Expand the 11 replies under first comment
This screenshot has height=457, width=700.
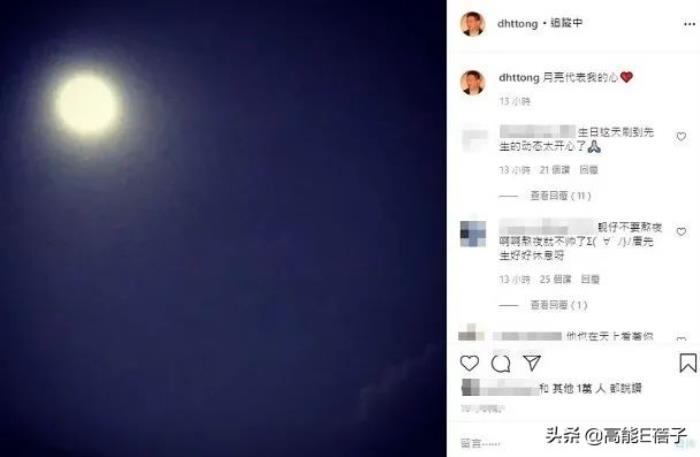(561, 196)
